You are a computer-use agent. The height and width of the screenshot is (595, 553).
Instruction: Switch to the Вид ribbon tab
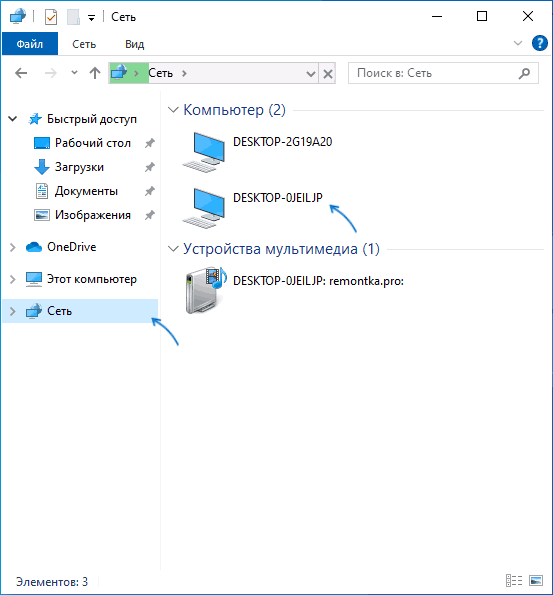click(x=134, y=44)
